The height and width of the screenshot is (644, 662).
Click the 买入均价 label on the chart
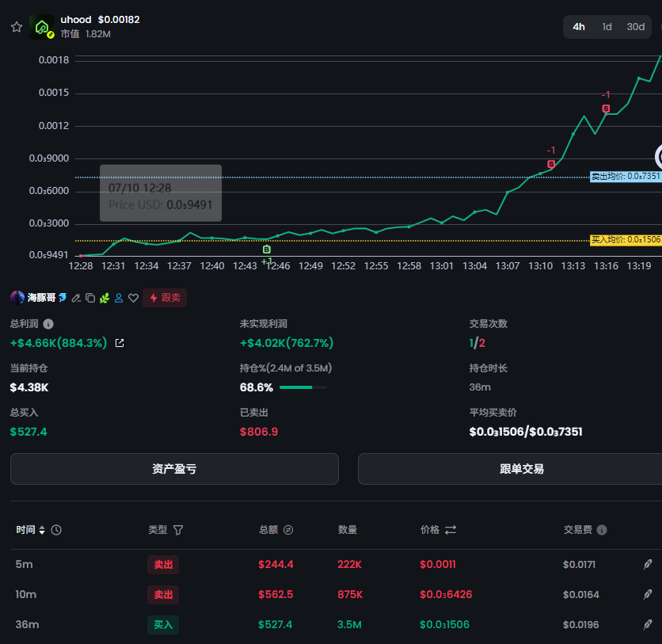tap(626, 240)
